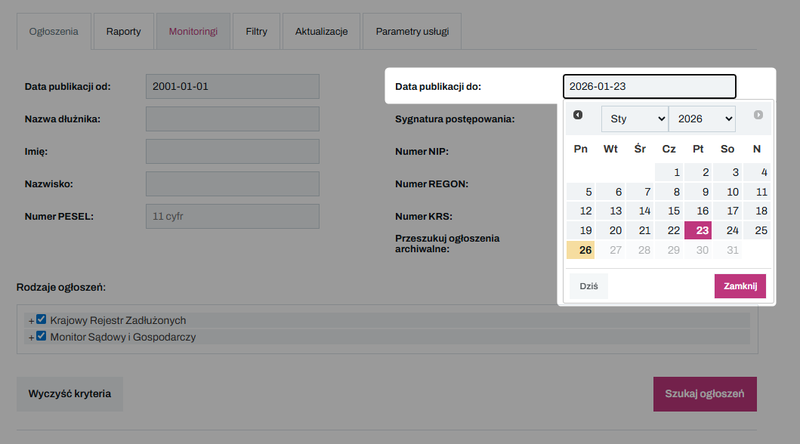Uncheck Monitor Sądowy i Gospodarczy checkbox

coord(42,337)
